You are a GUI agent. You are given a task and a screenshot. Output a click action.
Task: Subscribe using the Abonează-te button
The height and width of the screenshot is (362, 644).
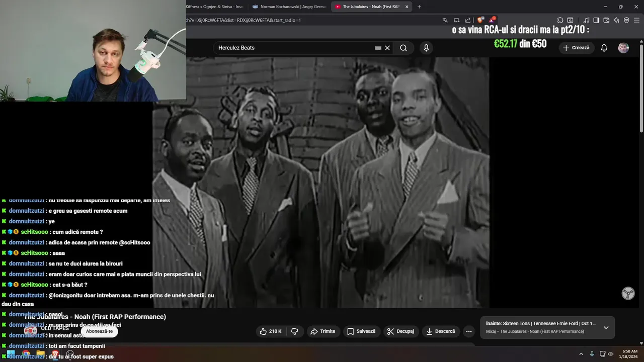click(x=99, y=331)
